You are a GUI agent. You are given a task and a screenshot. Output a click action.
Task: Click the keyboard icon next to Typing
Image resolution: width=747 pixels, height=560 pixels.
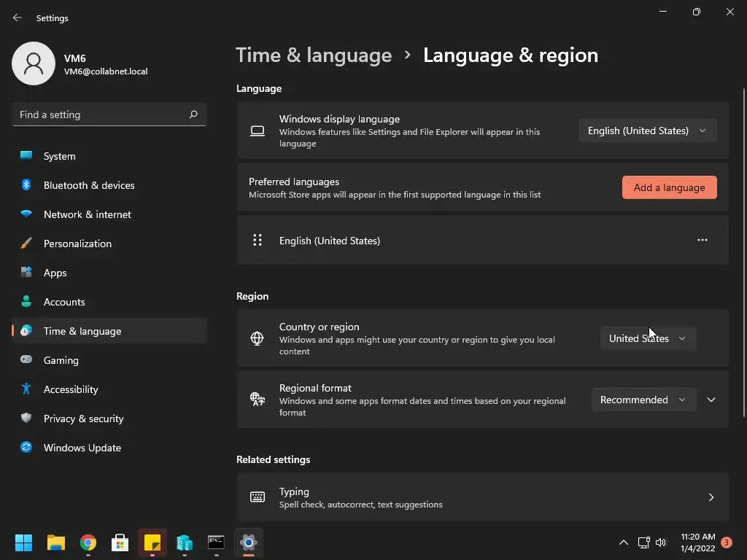point(258,497)
